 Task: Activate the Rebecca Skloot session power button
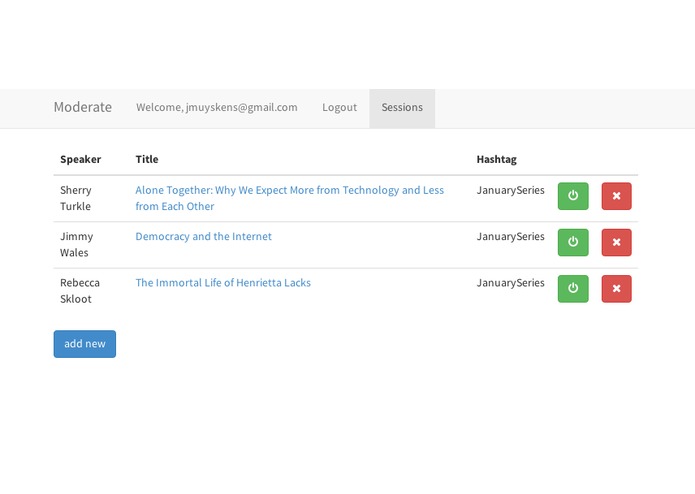[573, 288]
